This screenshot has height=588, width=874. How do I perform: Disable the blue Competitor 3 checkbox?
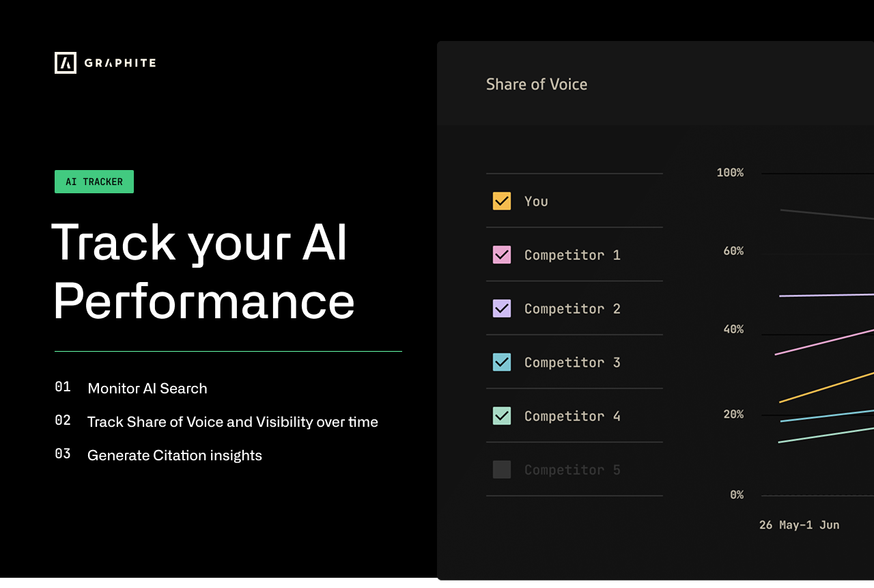tap(502, 362)
